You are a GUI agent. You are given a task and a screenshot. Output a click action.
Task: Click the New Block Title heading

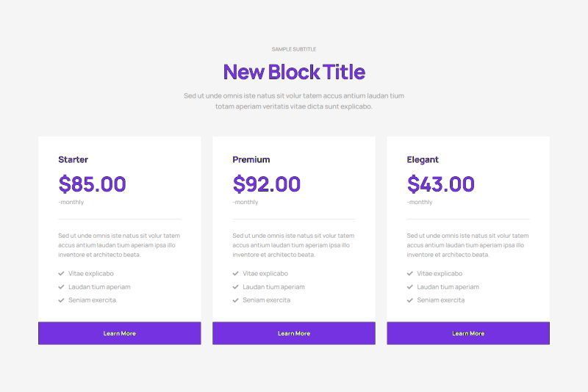[294, 72]
